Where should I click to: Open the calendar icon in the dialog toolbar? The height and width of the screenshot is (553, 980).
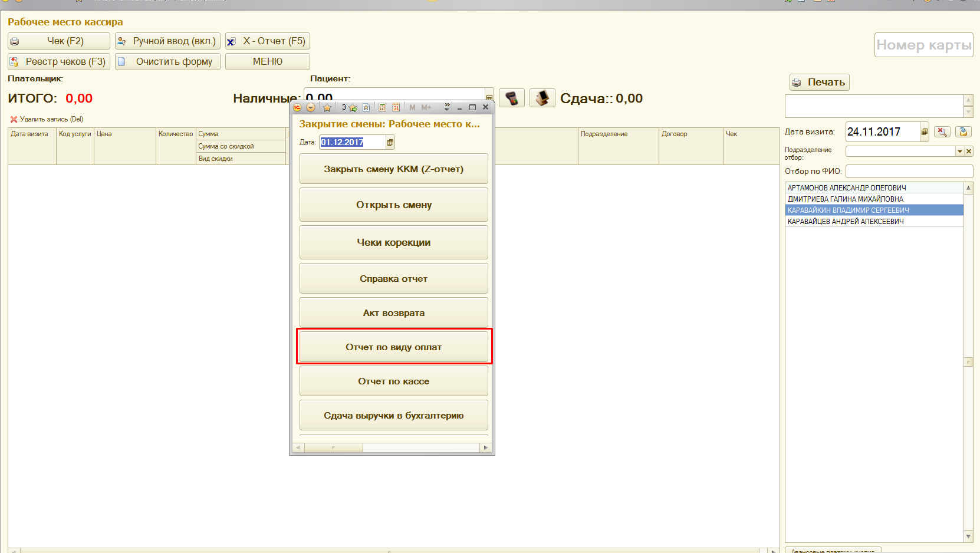[396, 107]
